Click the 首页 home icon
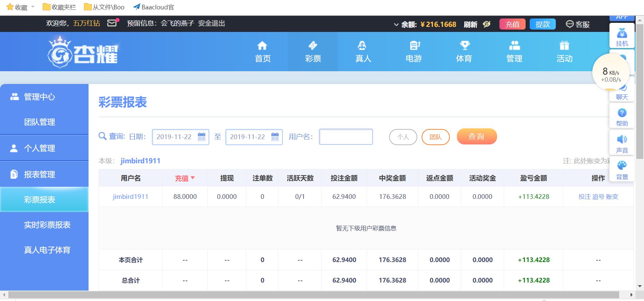644x301 pixels. pos(262,46)
